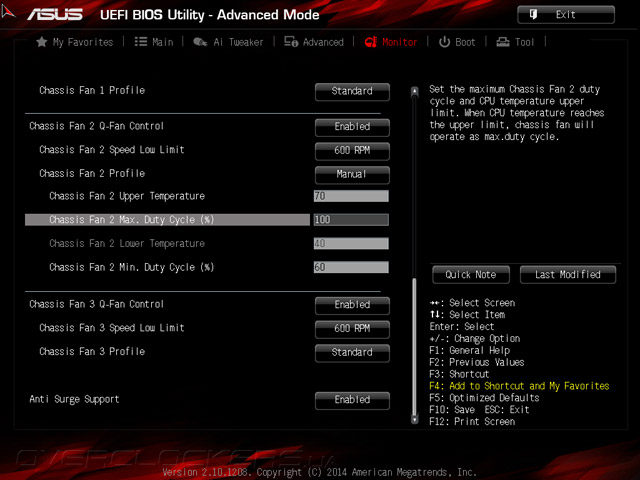
Task: Click the Exit button
Action: tap(566, 15)
